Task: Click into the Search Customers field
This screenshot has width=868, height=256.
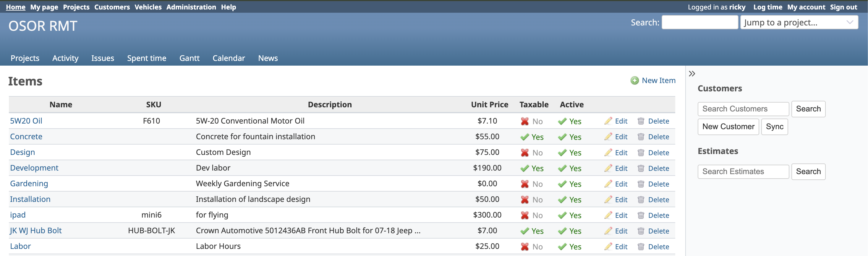Action: (743, 109)
